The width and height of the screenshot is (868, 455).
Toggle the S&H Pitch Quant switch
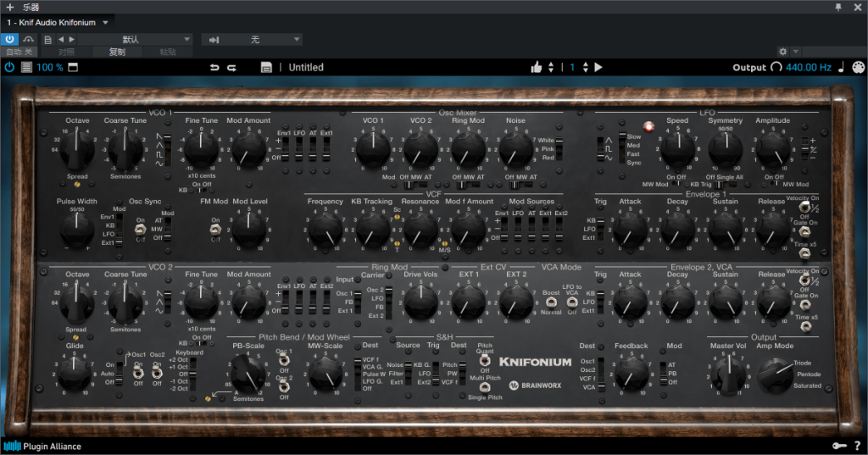click(x=484, y=362)
